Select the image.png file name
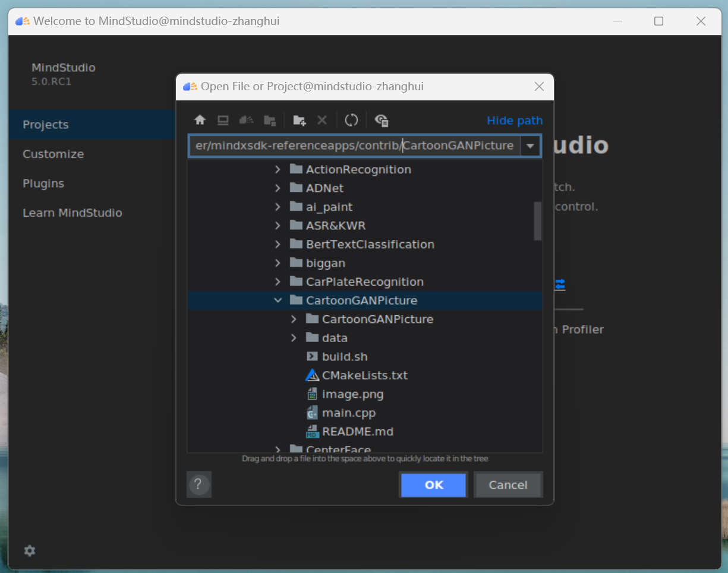The width and height of the screenshot is (728, 573). (353, 394)
